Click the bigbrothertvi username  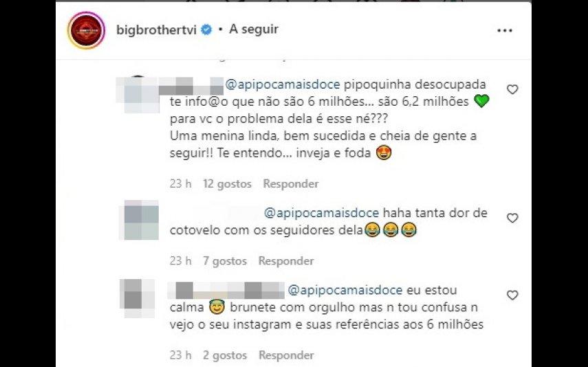click(156, 30)
